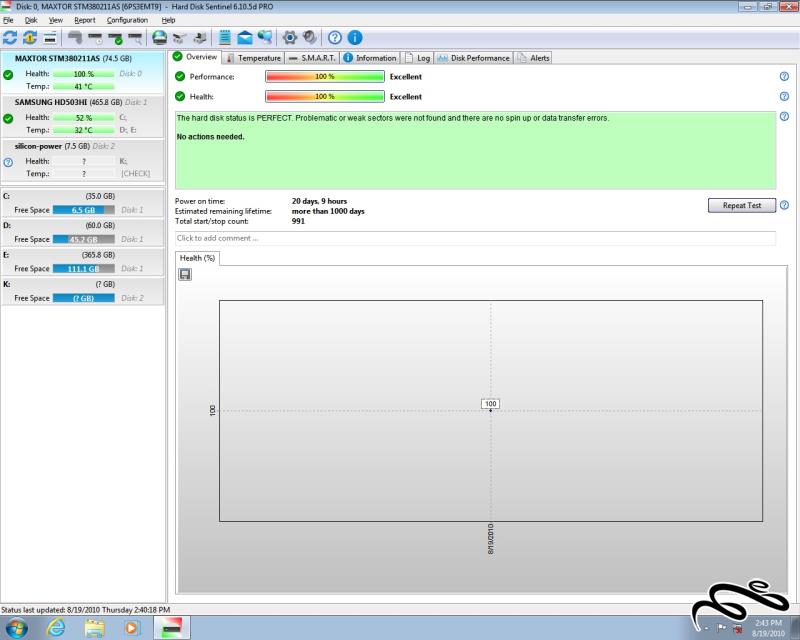The height and width of the screenshot is (640, 800).
Task: Click the 'Click to add comment' field
Action: [x=475, y=238]
